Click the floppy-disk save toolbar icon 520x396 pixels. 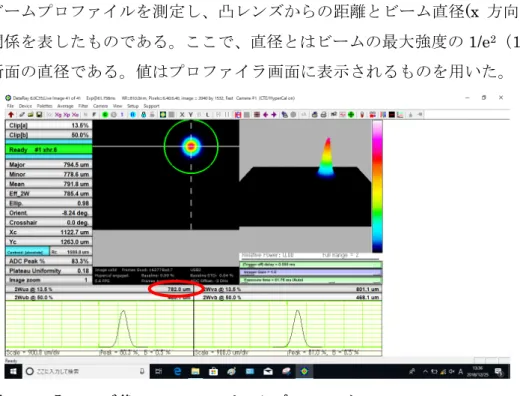tap(39, 115)
